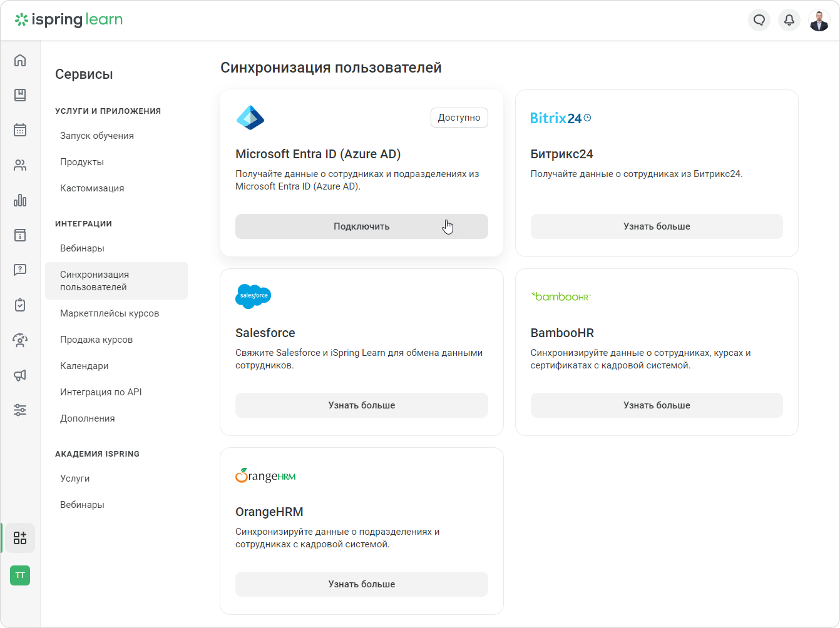Image resolution: width=840 pixels, height=628 pixels.
Task: Open the courses book icon in sidebar
Action: pos(20,95)
